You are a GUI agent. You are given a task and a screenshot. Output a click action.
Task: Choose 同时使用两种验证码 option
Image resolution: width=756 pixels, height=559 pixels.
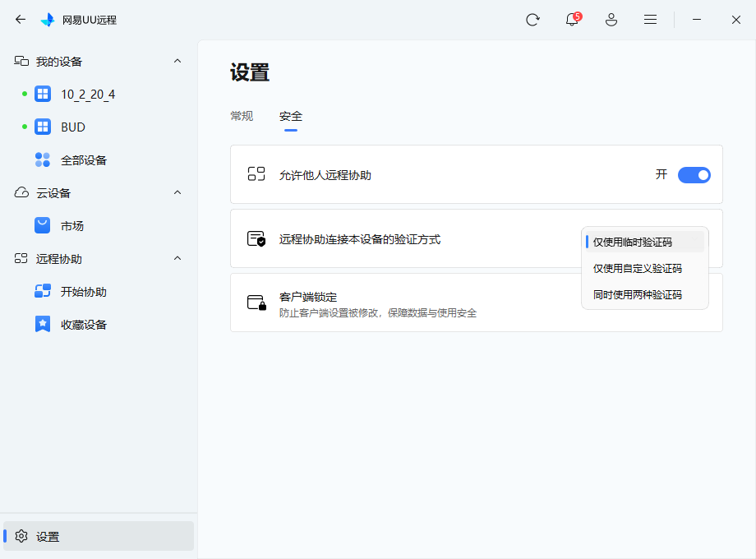point(638,294)
